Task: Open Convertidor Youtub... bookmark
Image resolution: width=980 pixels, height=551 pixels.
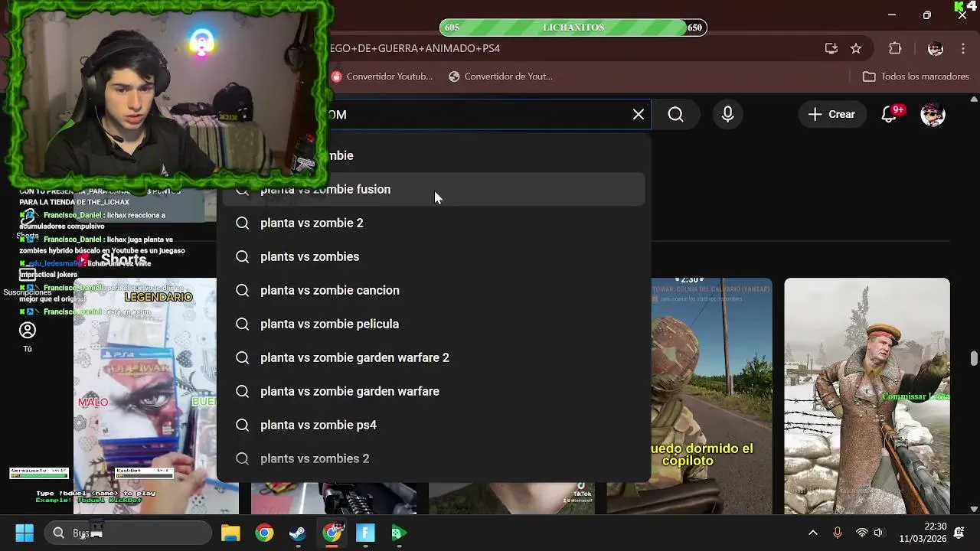Action: click(382, 77)
